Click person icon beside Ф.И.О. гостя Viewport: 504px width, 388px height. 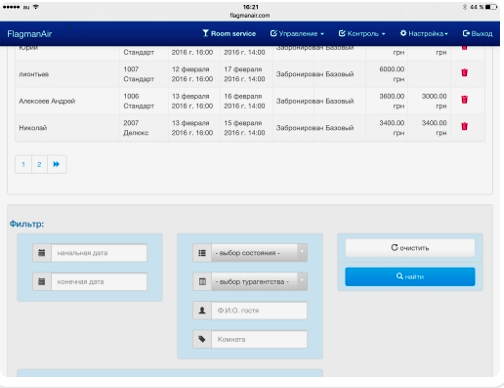pyautogui.click(x=202, y=310)
